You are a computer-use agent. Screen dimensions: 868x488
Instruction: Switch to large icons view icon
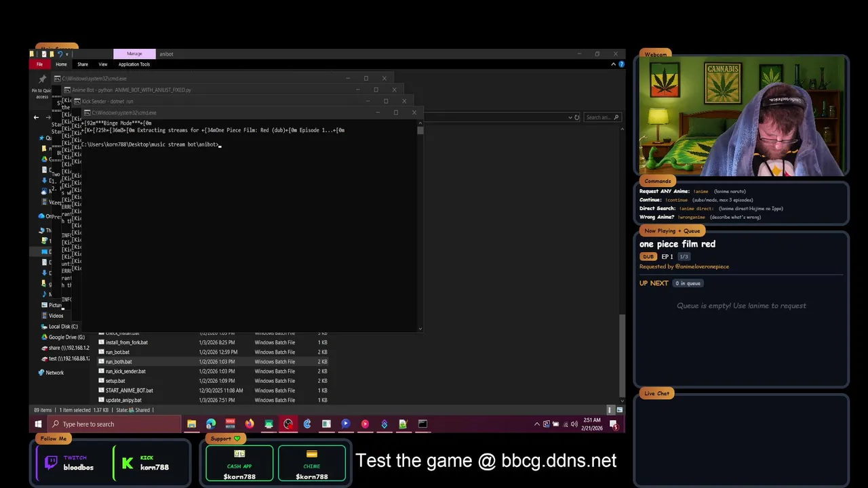[x=619, y=409]
